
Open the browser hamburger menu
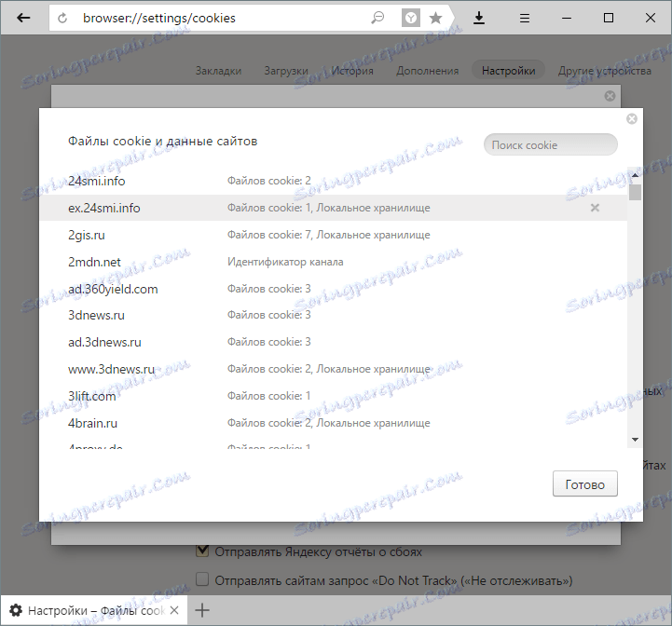525,18
